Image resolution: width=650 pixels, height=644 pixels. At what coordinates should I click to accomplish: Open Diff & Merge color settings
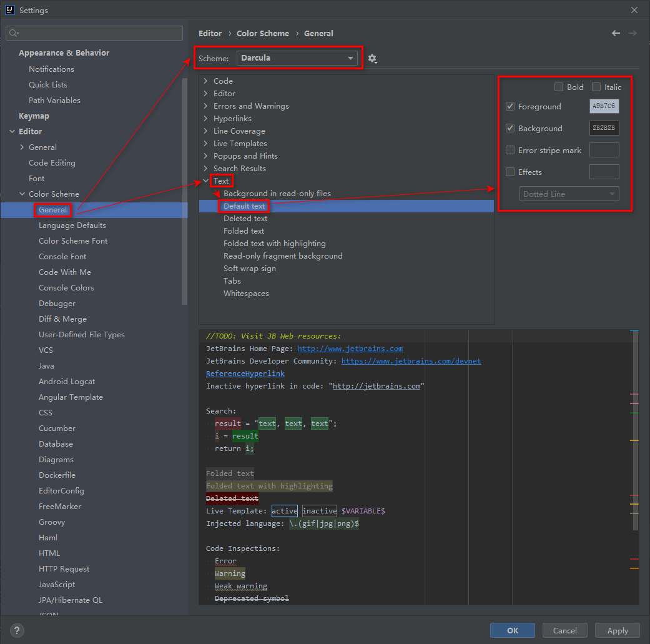pos(62,319)
